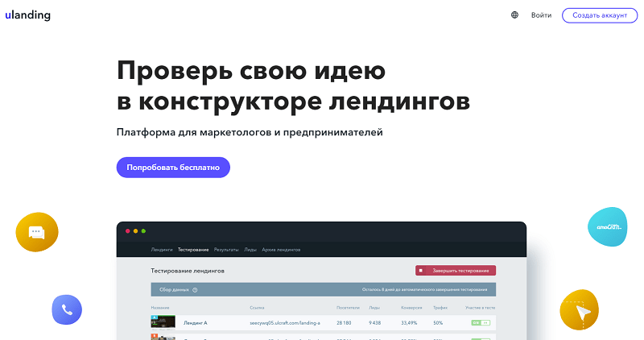Click the Конверсия column header
The width and height of the screenshot is (644, 340).
pyautogui.click(x=411, y=308)
